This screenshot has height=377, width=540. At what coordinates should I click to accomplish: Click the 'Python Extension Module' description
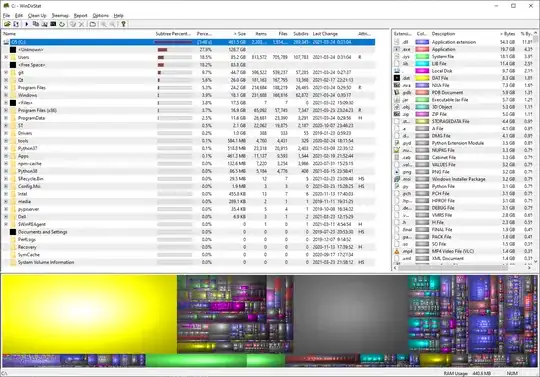click(458, 143)
